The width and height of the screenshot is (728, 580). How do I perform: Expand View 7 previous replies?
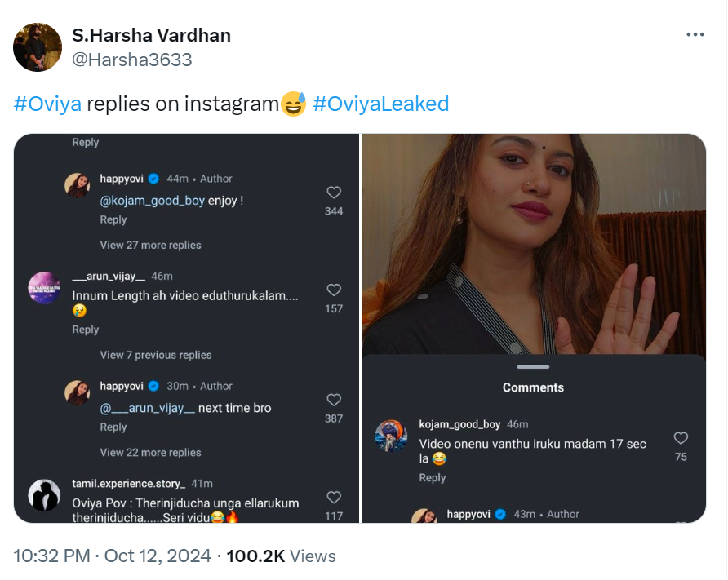pyautogui.click(x=155, y=355)
